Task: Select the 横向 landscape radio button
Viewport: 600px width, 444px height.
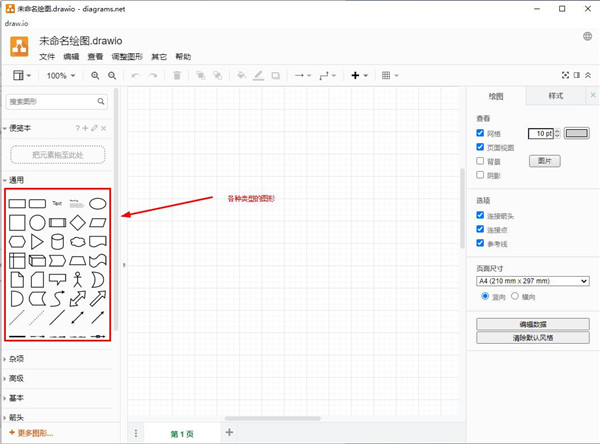Action: coord(516,296)
